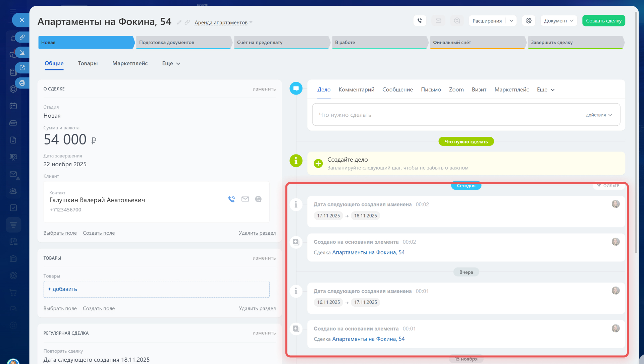This screenshot has width=644, height=364.
Task: Expand the действия dropdown in task field
Action: point(599,115)
